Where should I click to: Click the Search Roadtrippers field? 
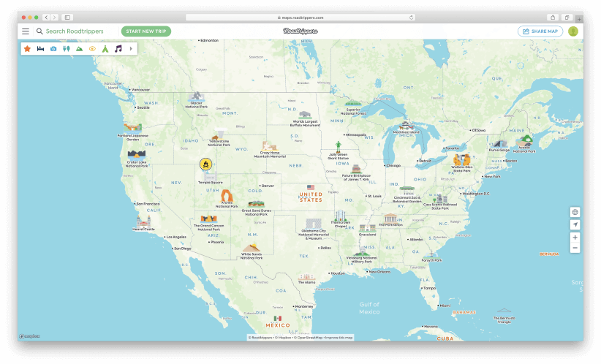click(75, 31)
